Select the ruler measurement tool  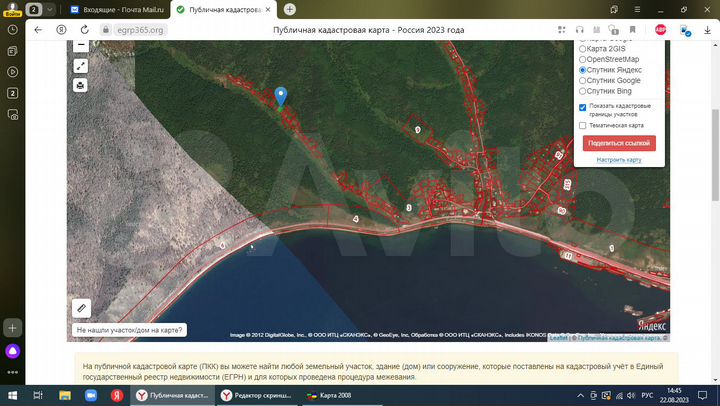point(82,308)
